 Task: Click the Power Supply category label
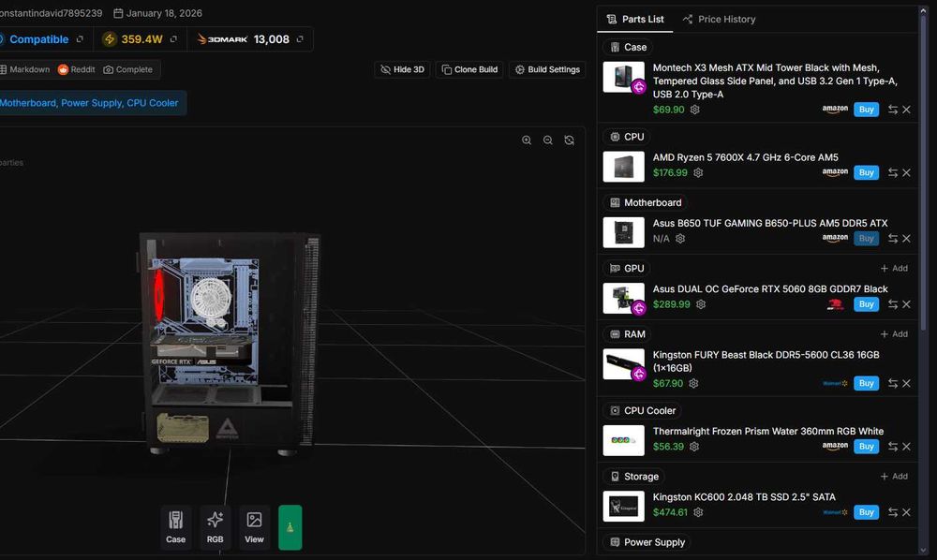[x=647, y=542]
